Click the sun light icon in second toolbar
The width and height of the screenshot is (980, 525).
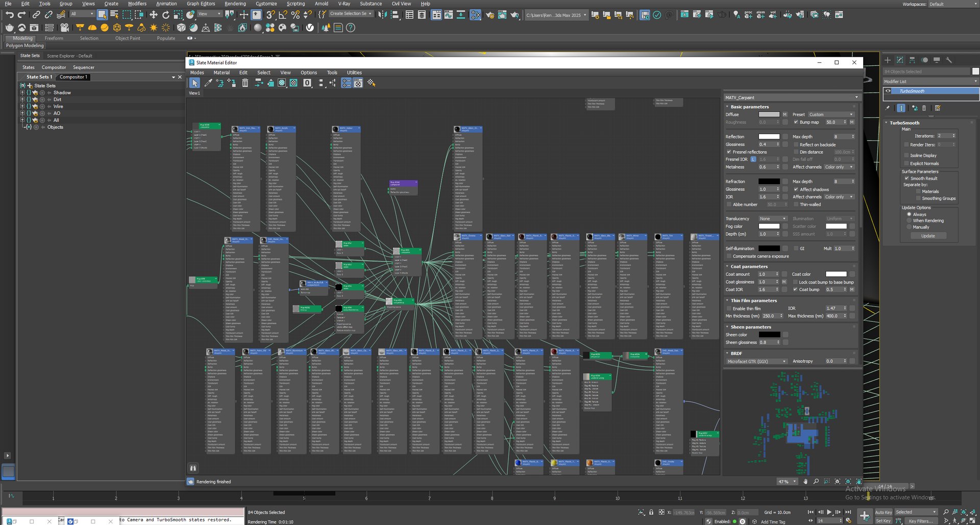point(154,28)
